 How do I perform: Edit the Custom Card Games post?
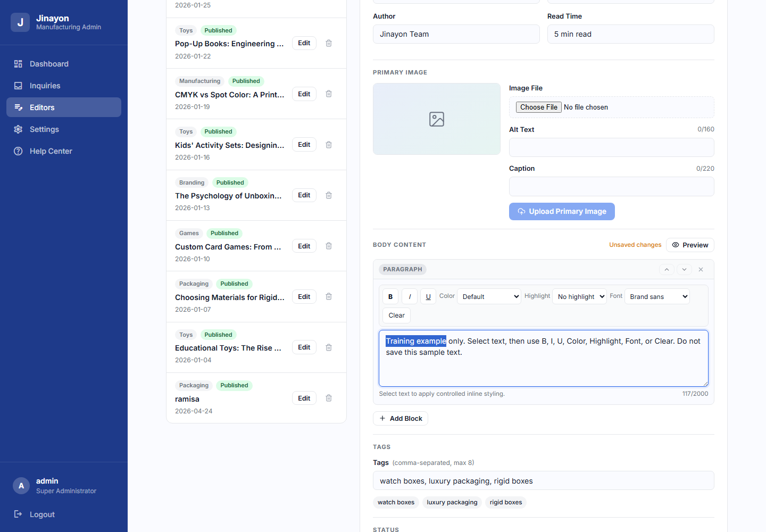pyautogui.click(x=304, y=246)
